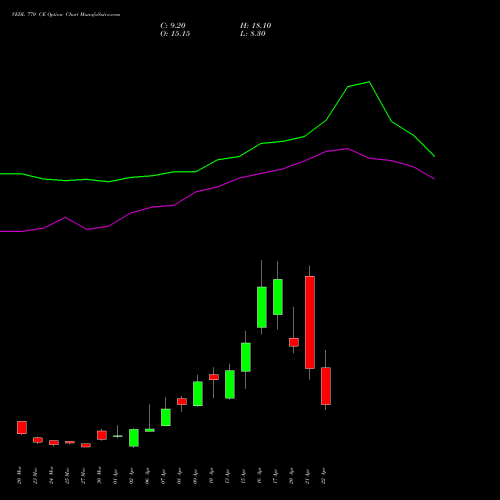Click the green candle for 09 Apr
Image resolution: width=500 pixels, height=500 pixels.
point(198,394)
